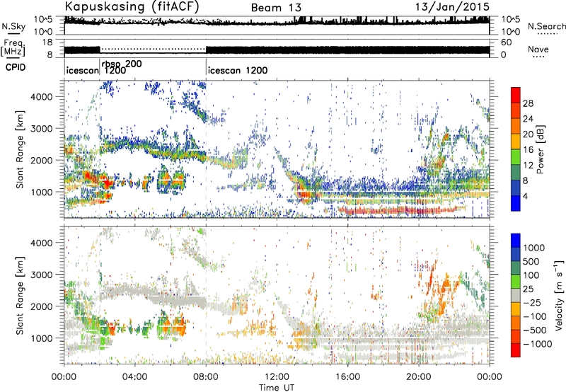Click the "N.Search" legend label
The height and width of the screenshot is (392, 566).
coord(546,26)
